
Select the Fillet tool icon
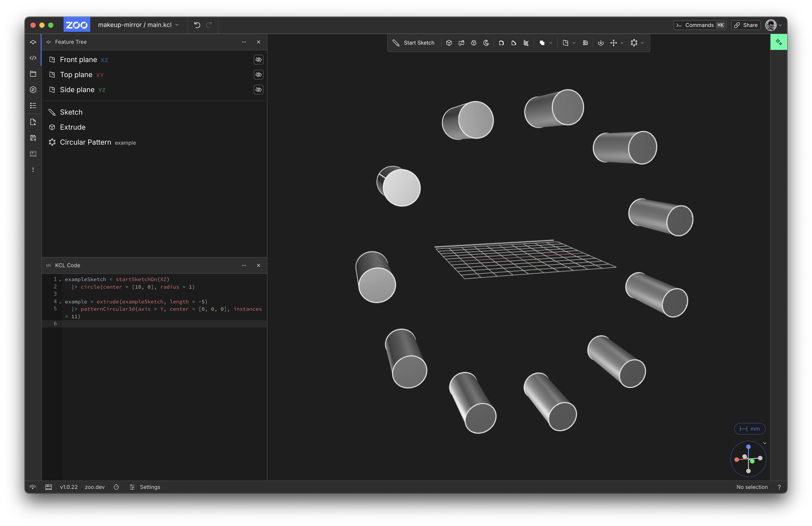[501, 43]
